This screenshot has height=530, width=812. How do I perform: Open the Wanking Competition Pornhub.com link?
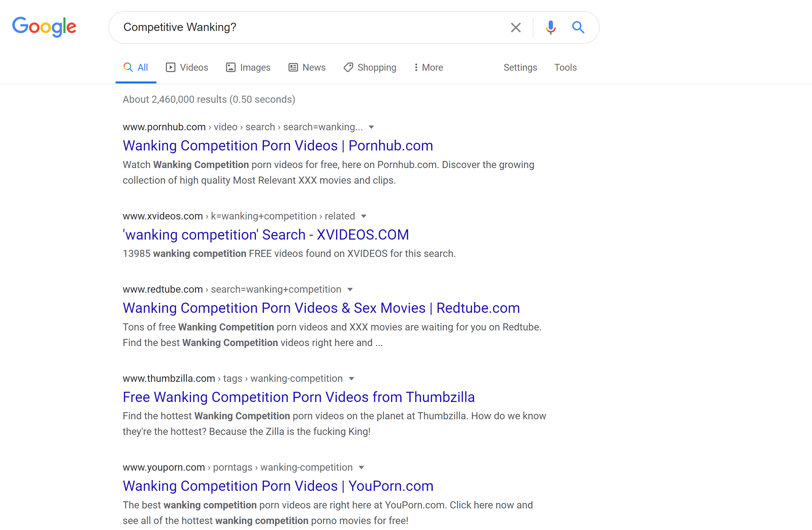click(278, 145)
